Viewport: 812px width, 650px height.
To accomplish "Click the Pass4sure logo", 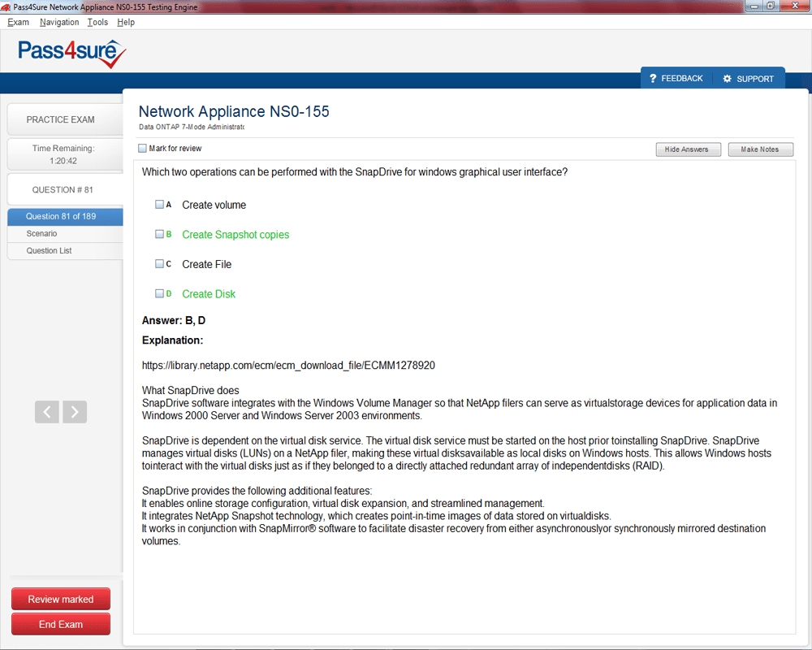I will click(72, 54).
